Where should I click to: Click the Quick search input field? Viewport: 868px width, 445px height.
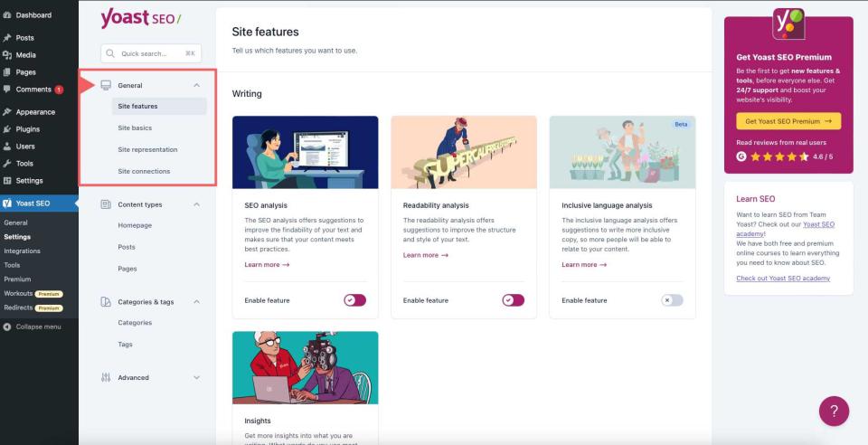152,53
